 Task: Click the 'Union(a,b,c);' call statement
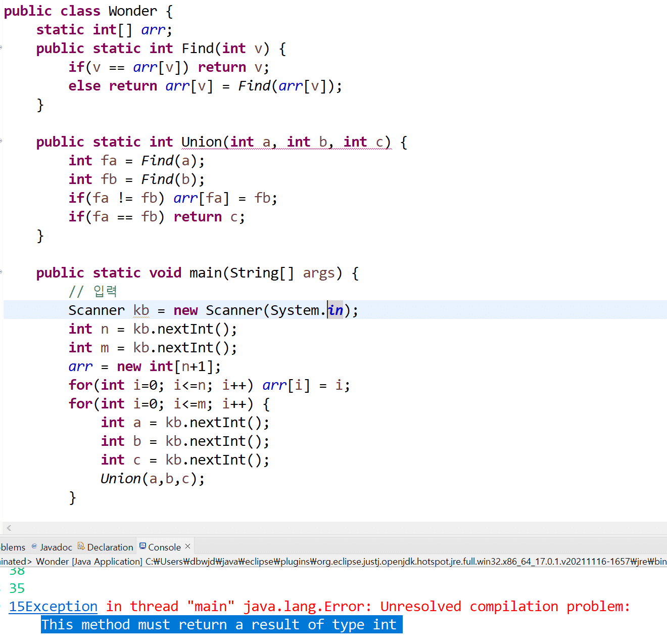point(153,479)
